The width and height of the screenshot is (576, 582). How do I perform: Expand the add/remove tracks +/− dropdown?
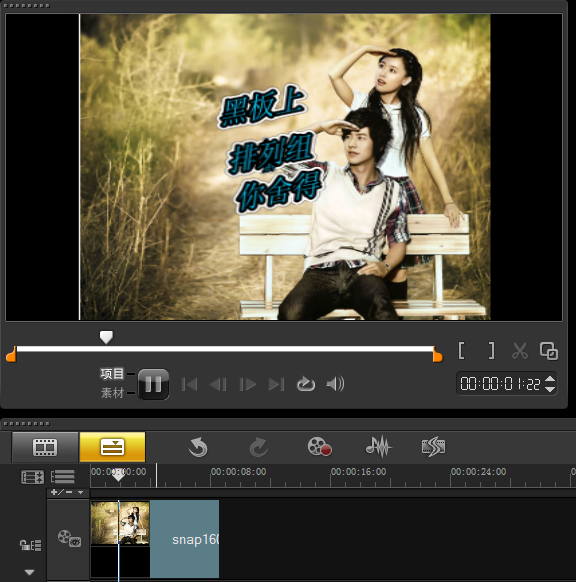[68, 493]
